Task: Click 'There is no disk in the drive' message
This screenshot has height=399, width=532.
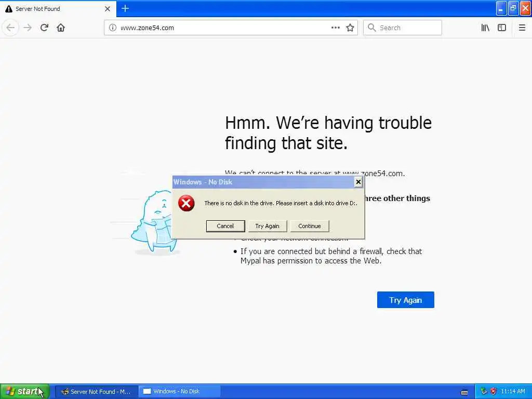Action: [x=281, y=203]
